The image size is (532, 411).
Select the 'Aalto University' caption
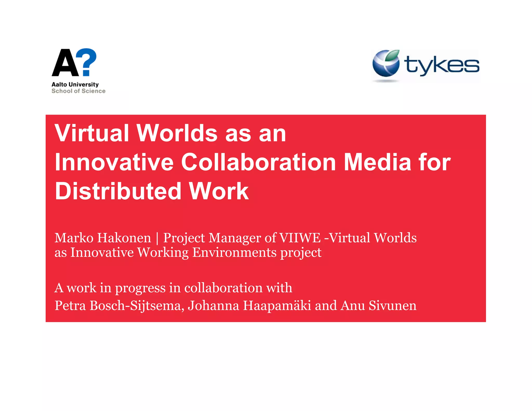coord(75,84)
